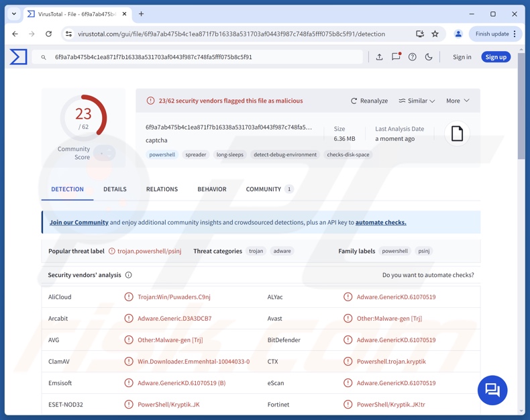Click the alert icon next to AliCloud detection
The image size is (530, 420).
(x=129, y=297)
